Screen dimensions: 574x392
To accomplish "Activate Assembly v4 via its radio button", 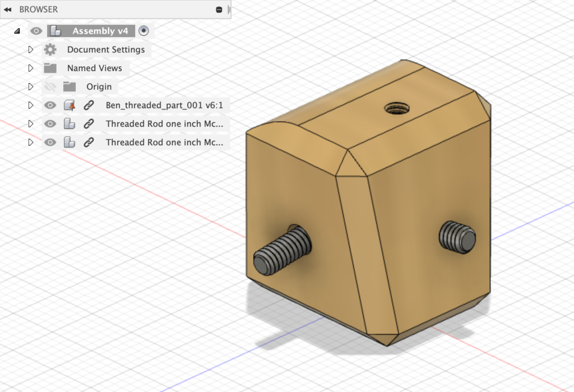I will [x=144, y=31].
